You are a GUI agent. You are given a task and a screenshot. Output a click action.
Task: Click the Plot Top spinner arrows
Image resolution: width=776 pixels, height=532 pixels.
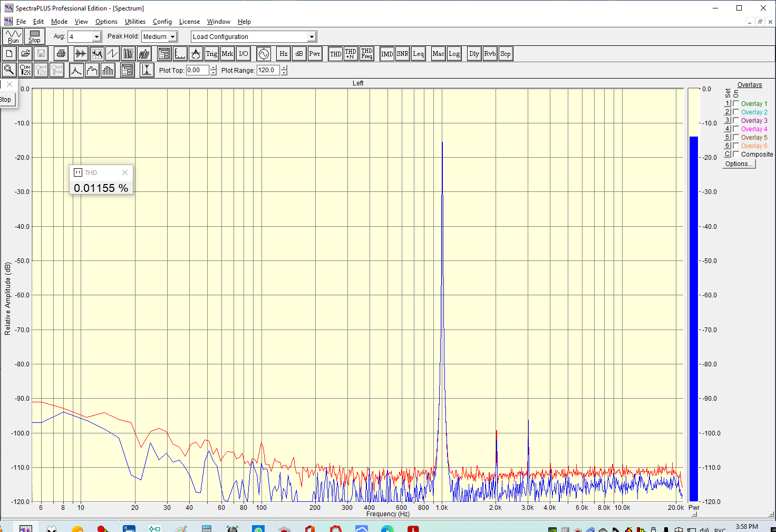(213, 70)
